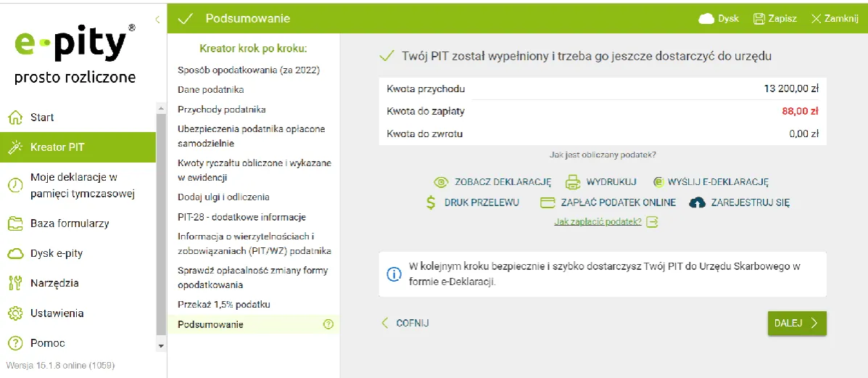Open Moje deklaracje w pamięci tymczasowej
Image resolution: width=868 pixels, height=378 pixels.
[83, 186]
